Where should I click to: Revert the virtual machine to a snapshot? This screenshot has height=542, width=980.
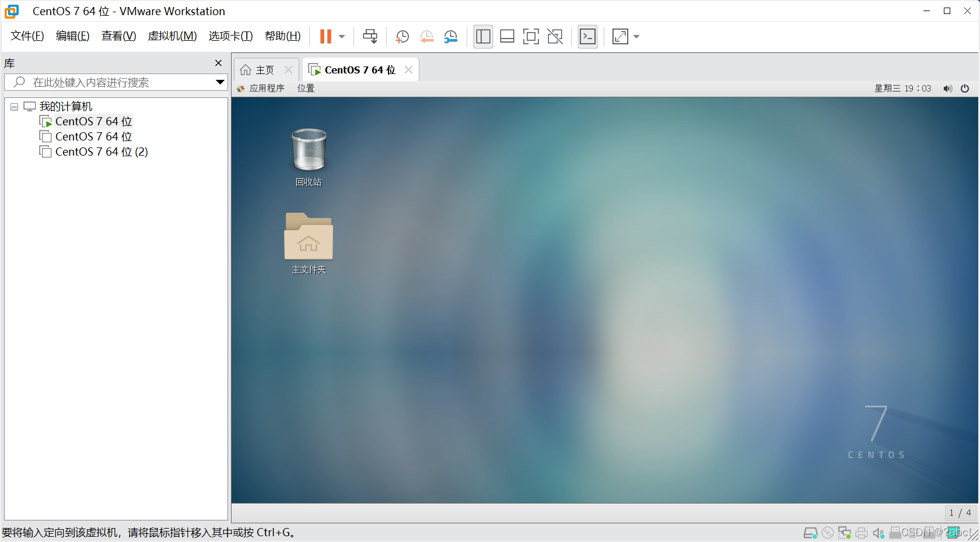(x=426, y=37)
